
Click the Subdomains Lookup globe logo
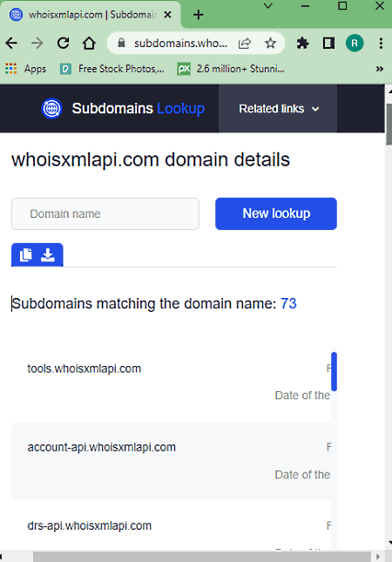coord(52,108)
